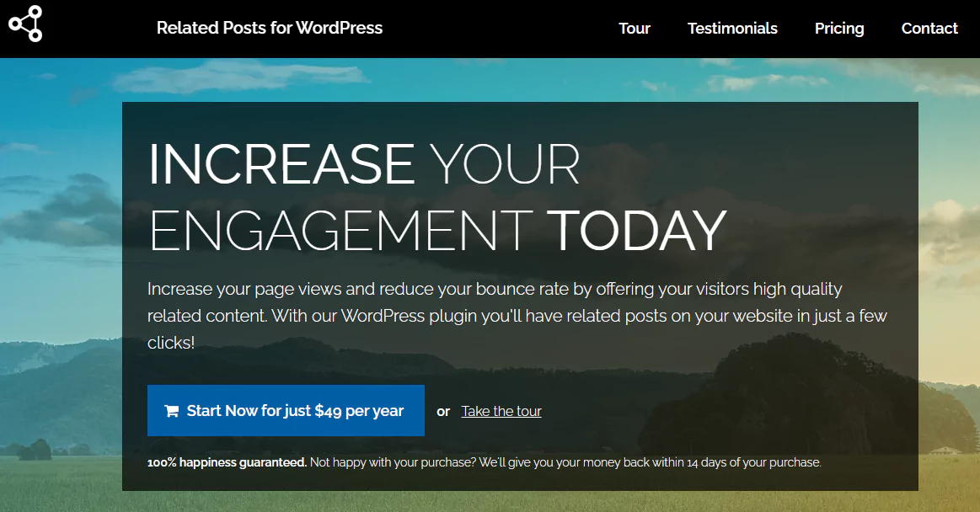This screenshot has width=980, height=512.
Task: Click the word or between button and tour link
Action: (x=442, y=411)
